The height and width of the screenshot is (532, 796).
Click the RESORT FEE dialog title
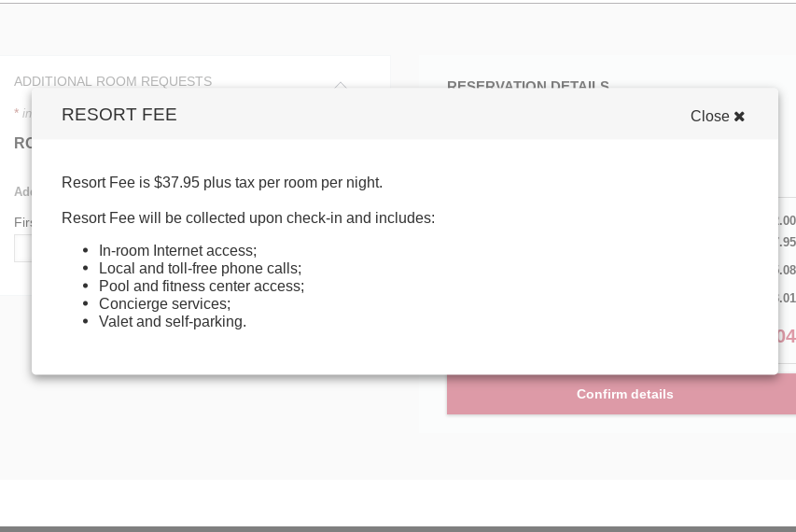[119, 115]
